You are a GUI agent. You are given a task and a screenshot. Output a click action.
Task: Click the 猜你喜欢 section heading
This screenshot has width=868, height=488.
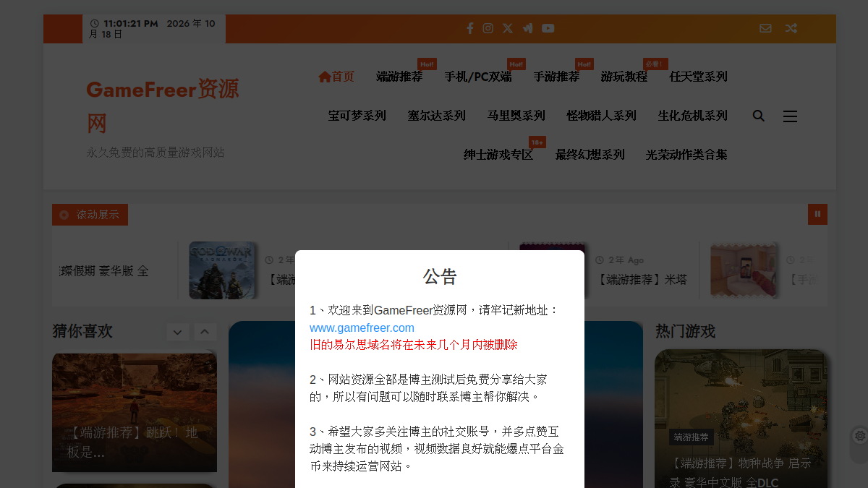click(82, 331)
